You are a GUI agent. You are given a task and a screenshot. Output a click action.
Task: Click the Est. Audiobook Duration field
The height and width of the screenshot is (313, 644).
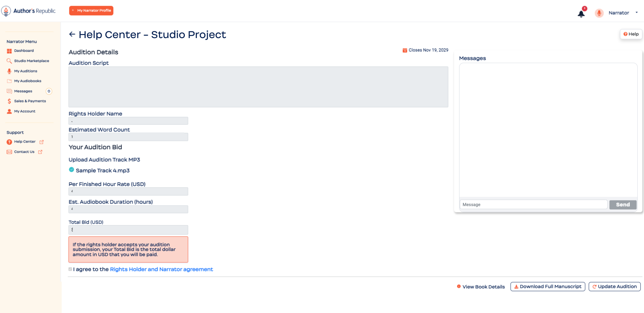pyautogui.click(x=128, y=209)
